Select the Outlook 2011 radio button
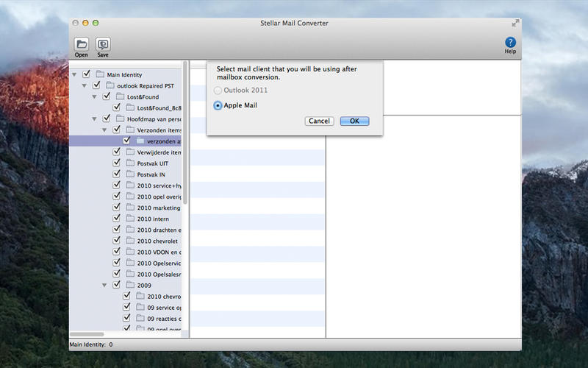This screenshot has width=588, height=368. pos(218,91)
